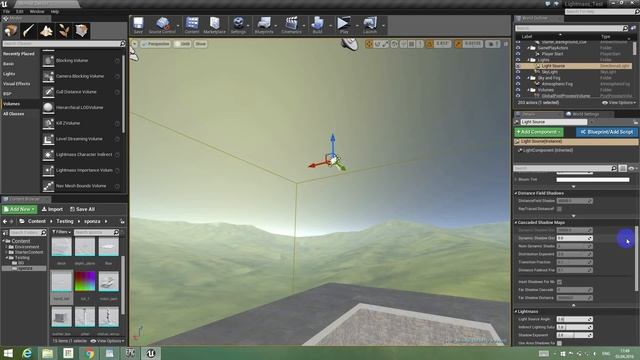This screenshot has width=640, height=360.
Task: Toggle Use Area Shadows checkbox
Action: [559, 343]
